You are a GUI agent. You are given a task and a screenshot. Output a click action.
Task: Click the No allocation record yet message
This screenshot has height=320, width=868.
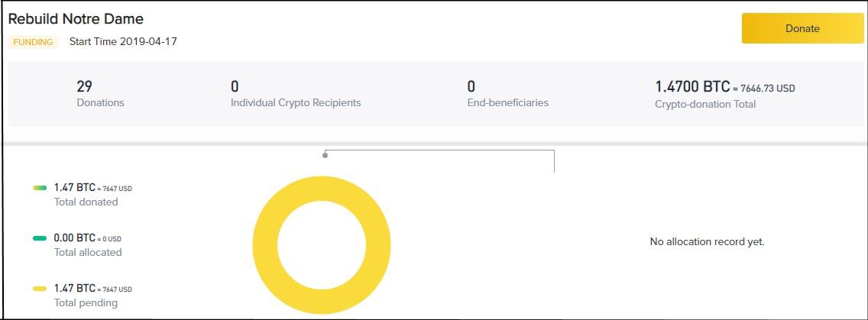707,241
